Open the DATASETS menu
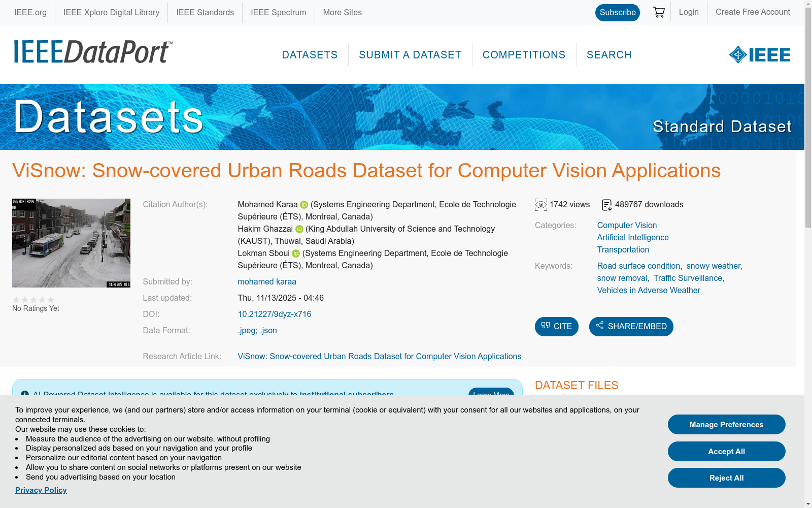 (310, 55)
